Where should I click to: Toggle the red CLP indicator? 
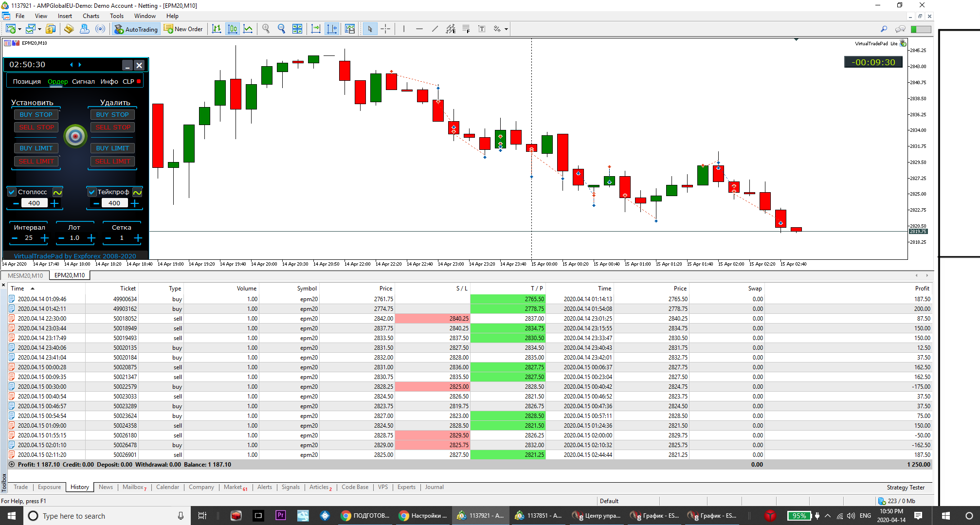139,81
